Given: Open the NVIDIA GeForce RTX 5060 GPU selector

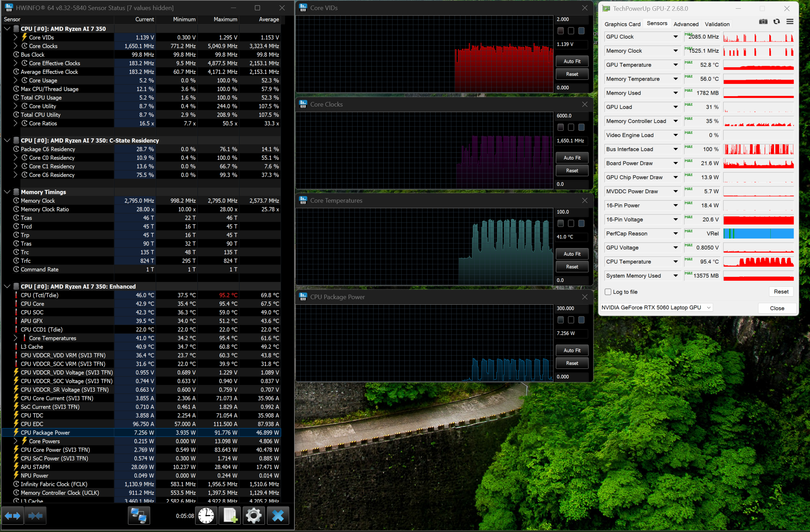Looking at the screenshot, I should coord(656,307).
